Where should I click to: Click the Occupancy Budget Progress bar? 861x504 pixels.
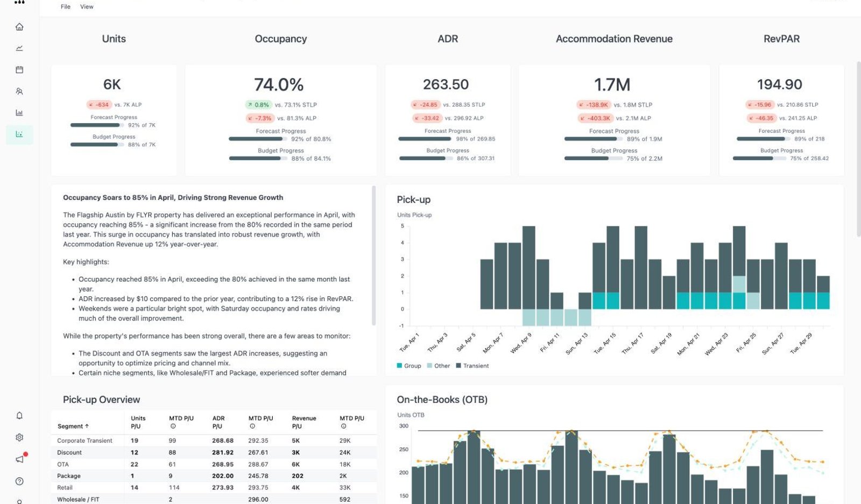pos(258,159)
